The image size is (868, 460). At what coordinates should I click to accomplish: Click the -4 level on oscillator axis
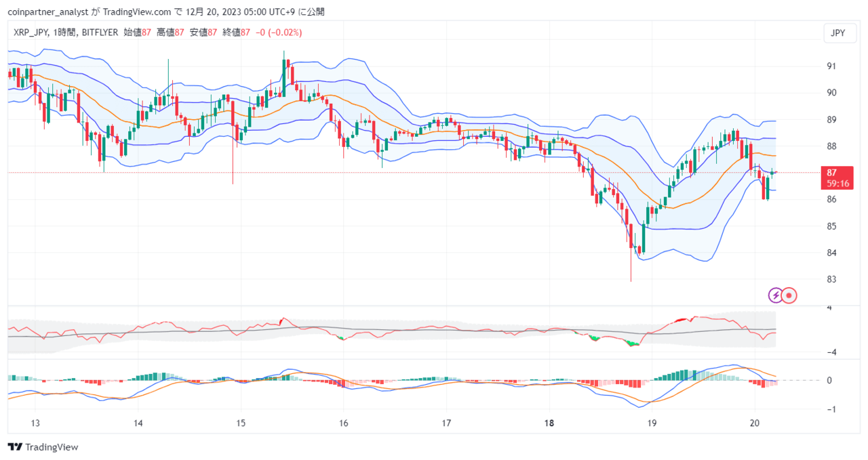coord(829,352)
